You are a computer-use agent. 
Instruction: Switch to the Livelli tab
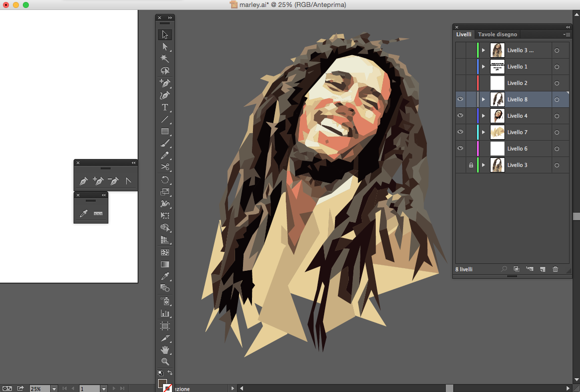click(464, 34)
